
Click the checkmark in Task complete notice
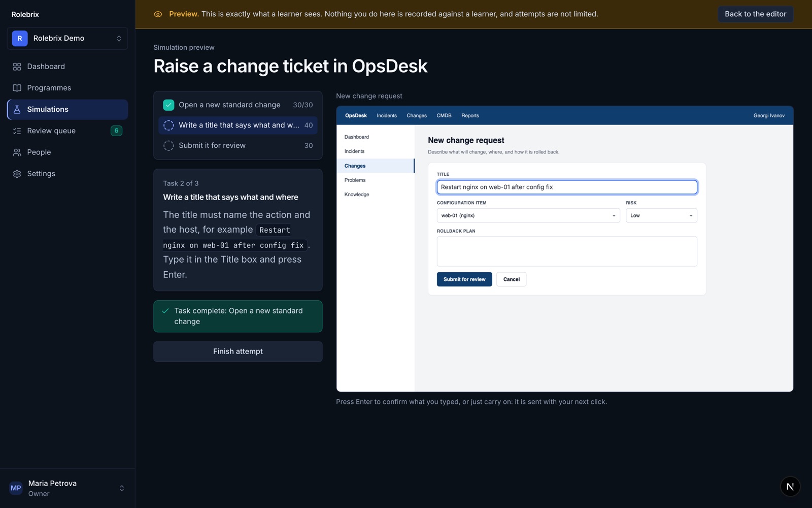(x=165, y=311)
